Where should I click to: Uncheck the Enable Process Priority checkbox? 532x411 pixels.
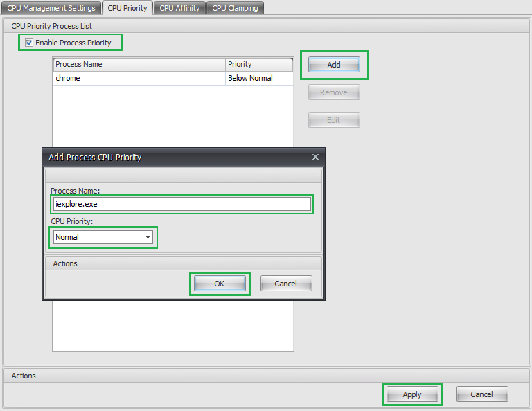[29, 43]
